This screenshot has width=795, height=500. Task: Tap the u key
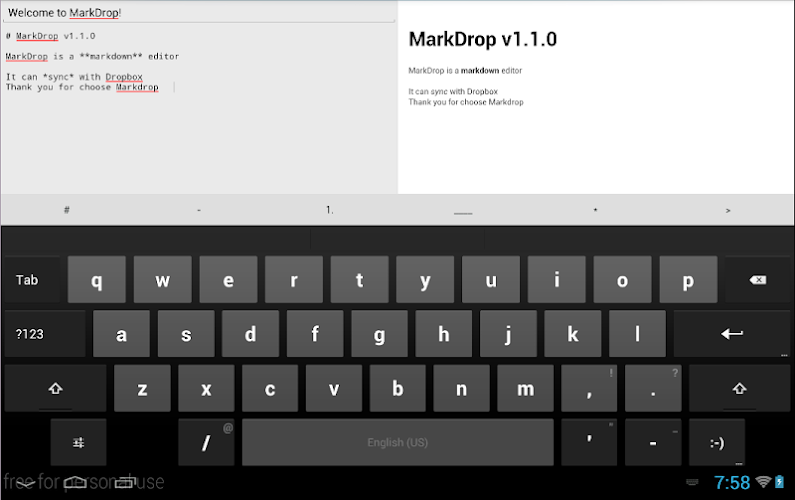pos(491,280)
